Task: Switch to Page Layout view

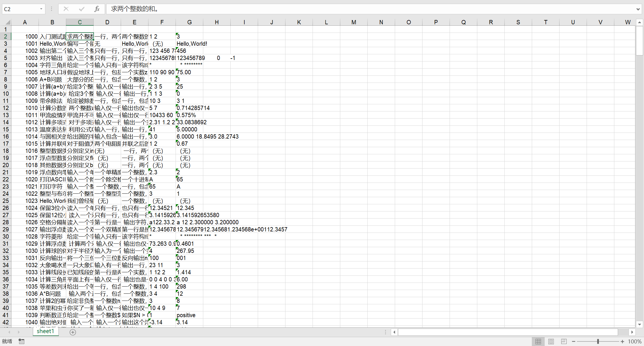Action: (x=551, y=341)
